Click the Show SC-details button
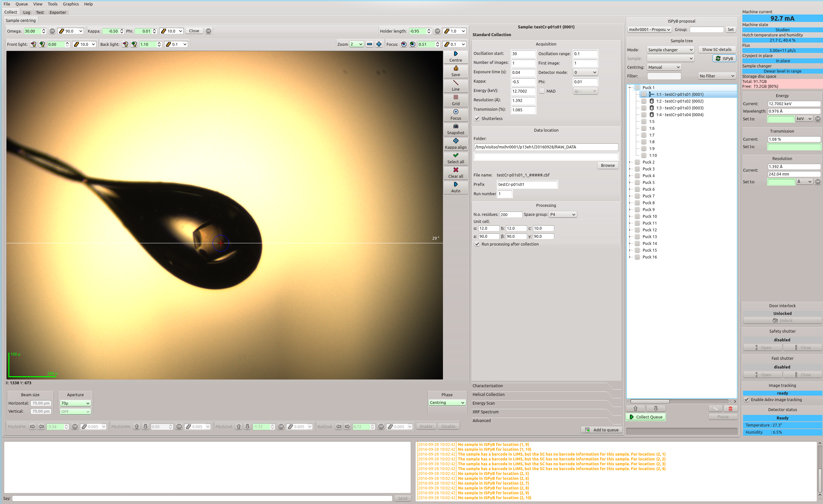The width and height of the screenshot is (823, 504). pos(717,49)
